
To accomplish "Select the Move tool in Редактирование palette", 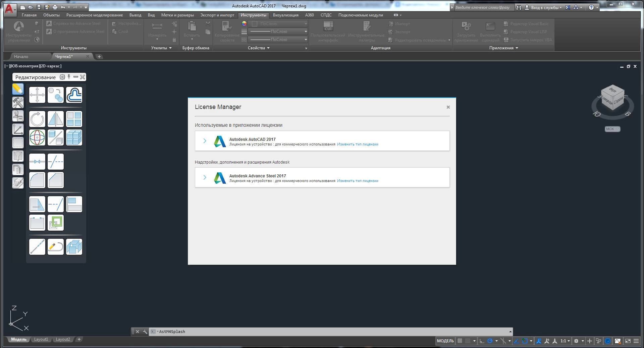I will point(37,95).
